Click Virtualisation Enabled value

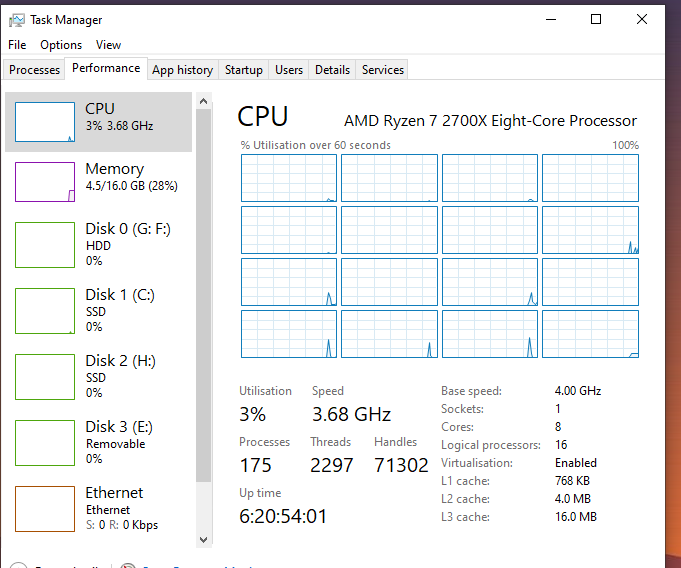coord(575,463)
